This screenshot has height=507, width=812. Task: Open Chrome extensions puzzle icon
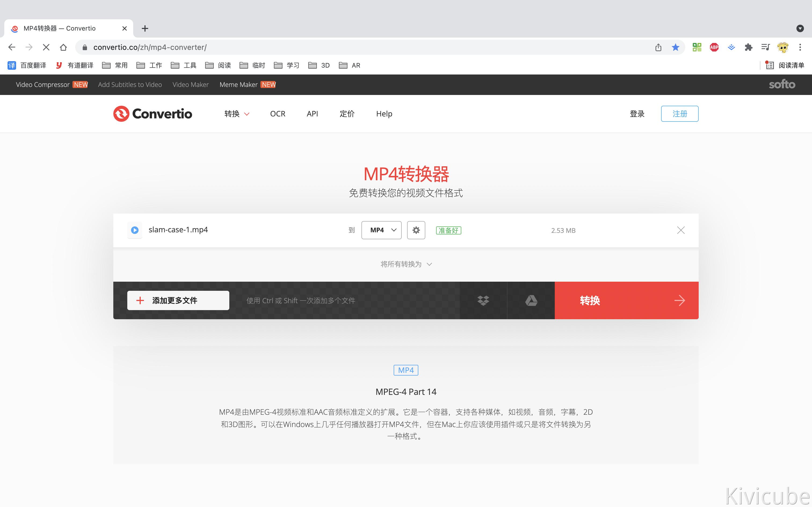click(x=749, y=47)
